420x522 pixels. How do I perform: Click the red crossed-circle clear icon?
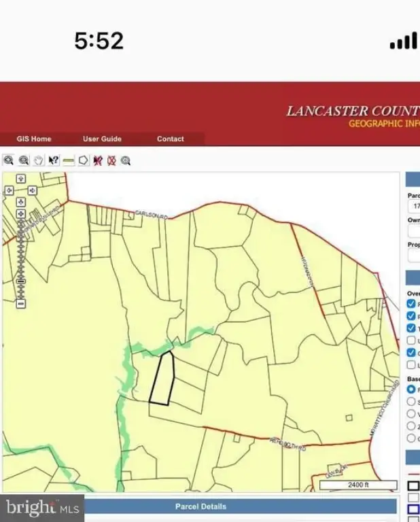click(x=111, y=160)
